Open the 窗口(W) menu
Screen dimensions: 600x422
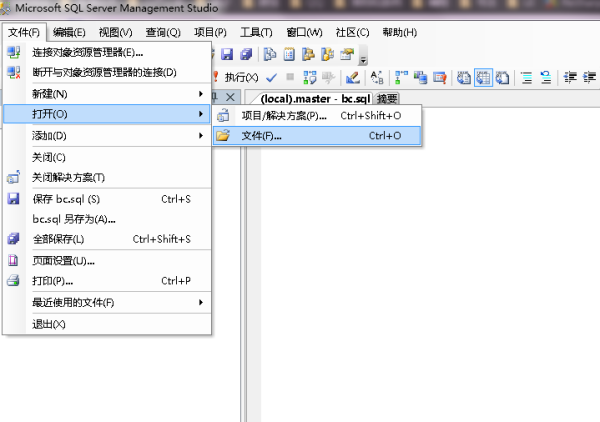coord(304,33)
